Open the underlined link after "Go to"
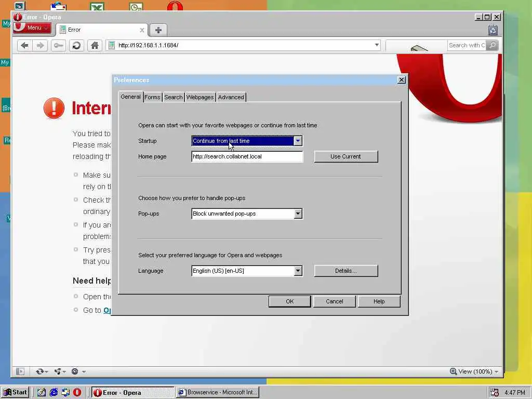Image resolution: width=532 pixels, height=399 pixels. tap(107, 310)
